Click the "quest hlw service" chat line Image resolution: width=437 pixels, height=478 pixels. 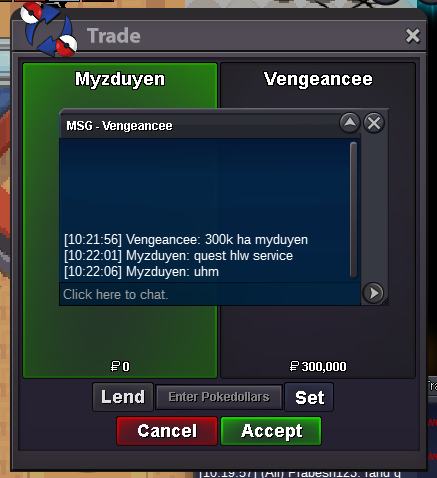[x=178, y=256]
